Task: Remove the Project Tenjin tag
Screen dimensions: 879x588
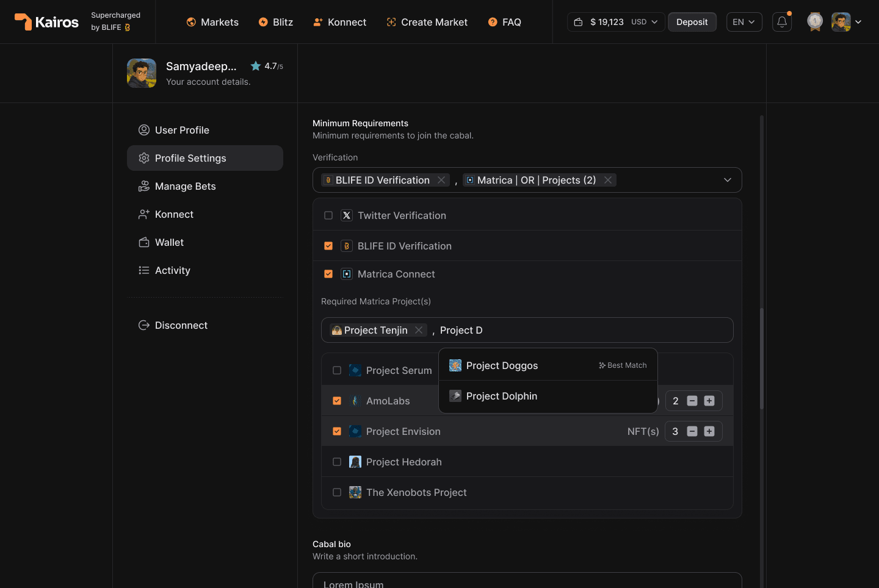Action: pyautogui.click(x=419, y=330)
